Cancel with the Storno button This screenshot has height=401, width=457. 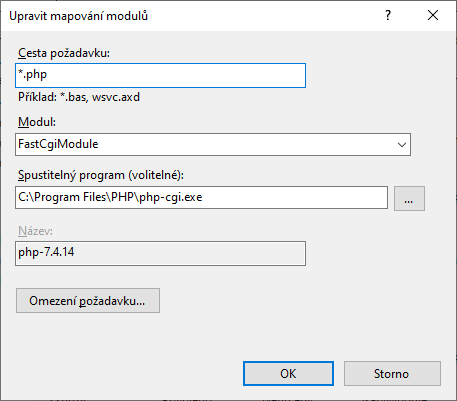[x=392, y=374]
